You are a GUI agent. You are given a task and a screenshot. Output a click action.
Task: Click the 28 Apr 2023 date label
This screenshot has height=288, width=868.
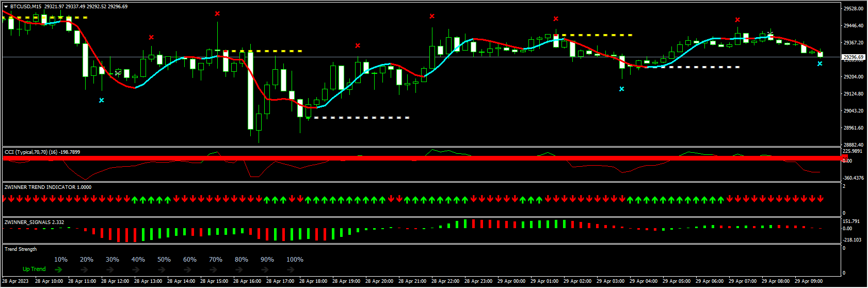[x=15, y=281]
